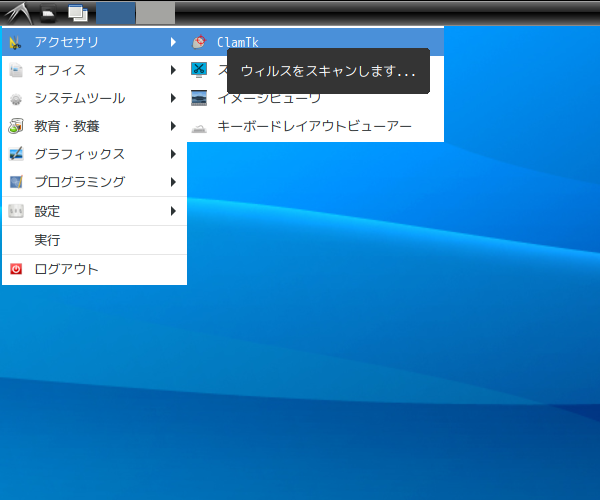Click the keyboard layout viewer icon
Image resolution: width=600 pixels, height=500 pixels.
[199, 128]
